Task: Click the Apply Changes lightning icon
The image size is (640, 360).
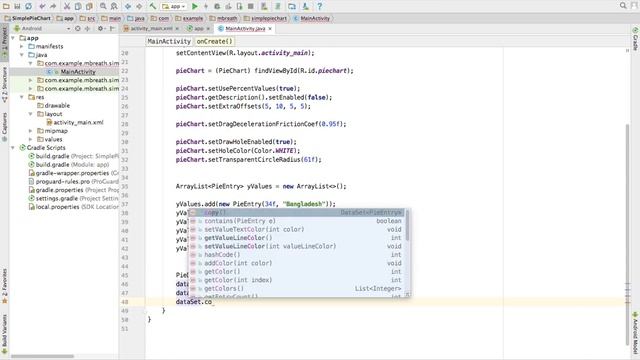Action: [206, 6]
